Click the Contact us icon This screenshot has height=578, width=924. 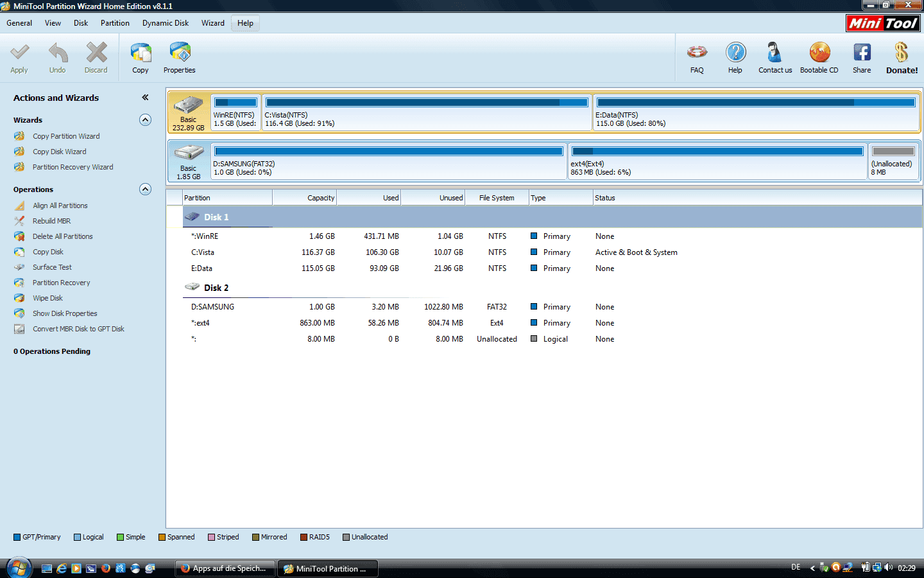[774, 52]
